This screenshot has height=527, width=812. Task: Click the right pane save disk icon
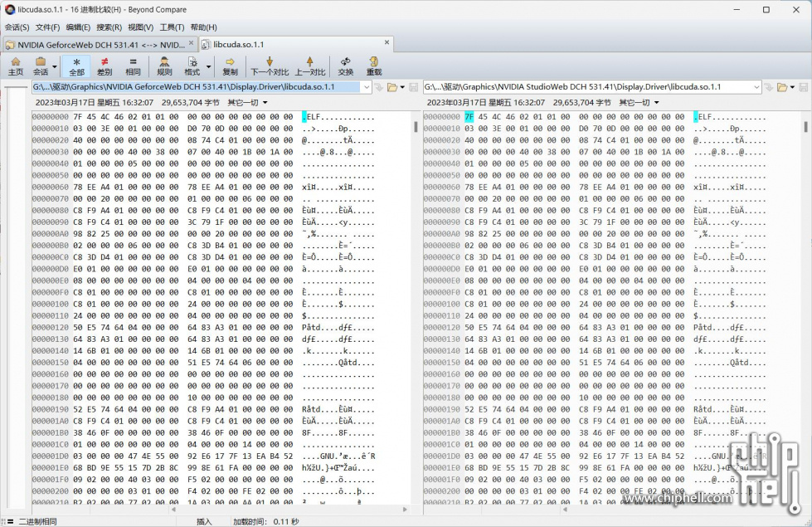pos(803,87)
